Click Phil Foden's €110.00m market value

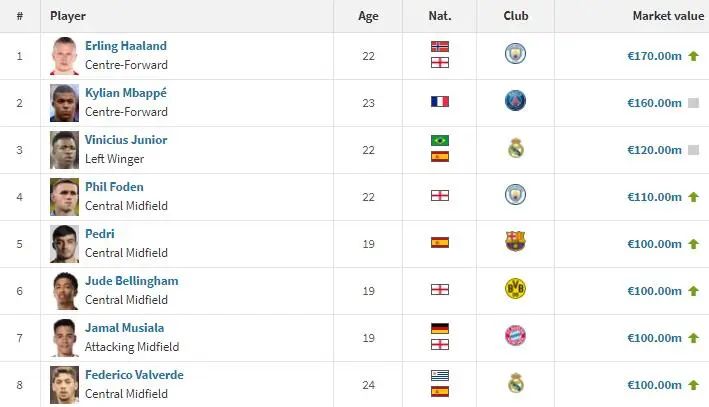pos(654,197)
